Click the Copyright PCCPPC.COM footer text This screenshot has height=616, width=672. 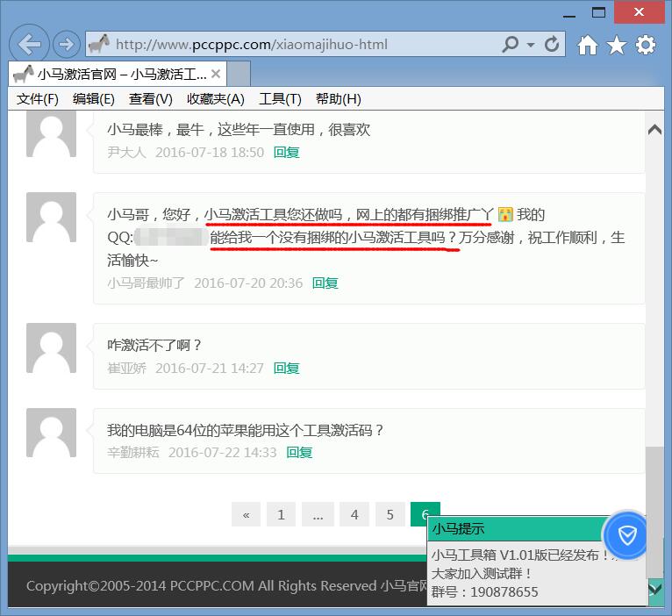[x=226, y=585]
